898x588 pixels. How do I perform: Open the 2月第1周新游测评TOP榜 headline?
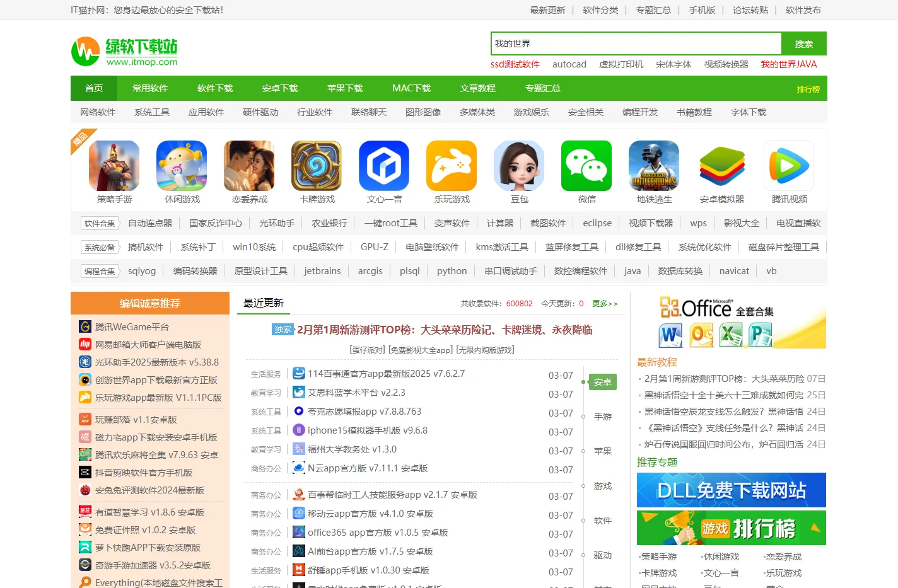click(445, 330)
